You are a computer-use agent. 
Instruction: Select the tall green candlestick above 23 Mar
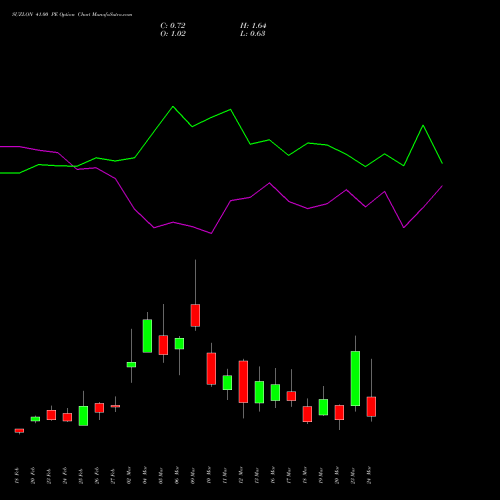click(x=355, y=378)
